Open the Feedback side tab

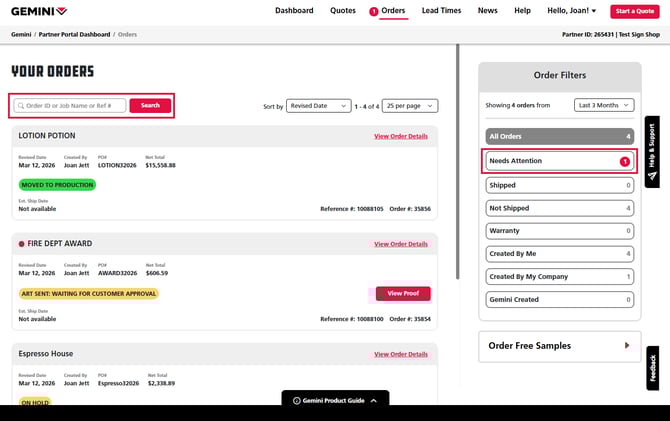[652, 367]
